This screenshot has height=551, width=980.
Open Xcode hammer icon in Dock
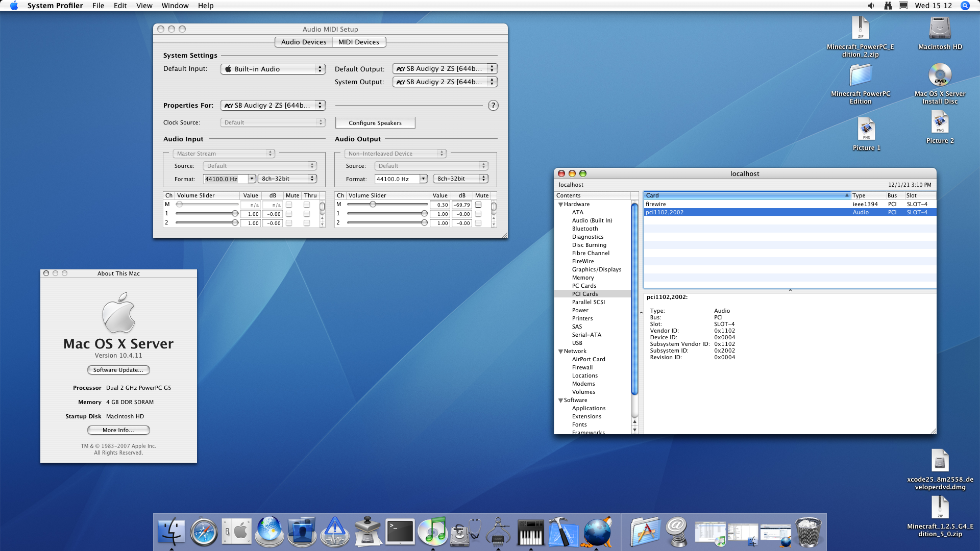click(x=563, y=532)
